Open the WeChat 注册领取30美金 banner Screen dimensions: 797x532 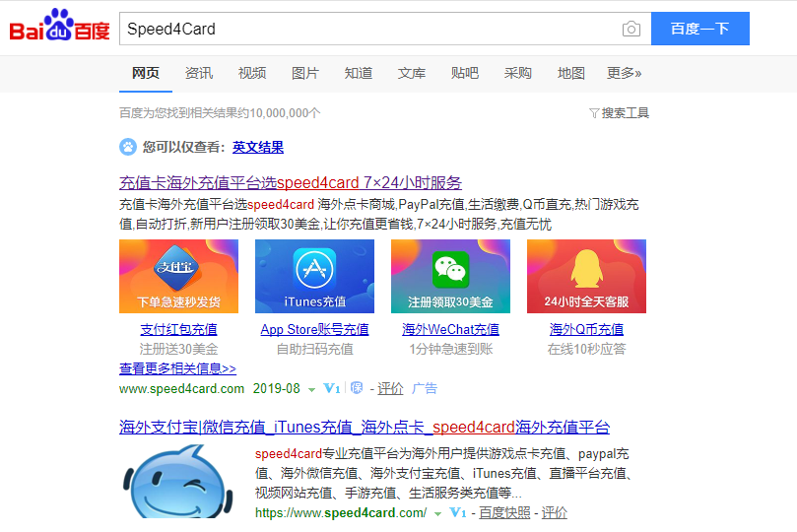point(450,276)
